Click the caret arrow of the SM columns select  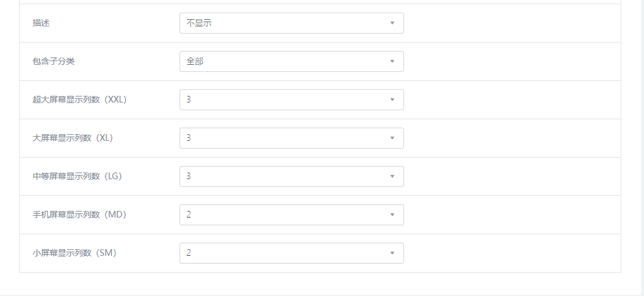click(x=392, y=253)
